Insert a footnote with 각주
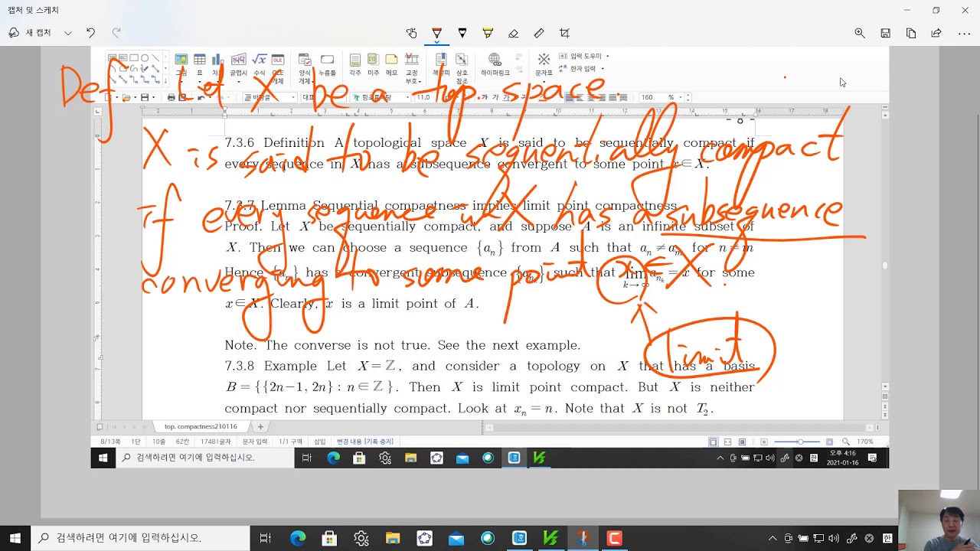 355,66
